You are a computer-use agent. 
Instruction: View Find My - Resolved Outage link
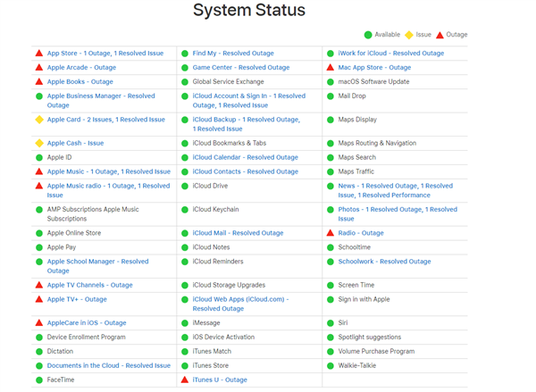coord(233,54)
